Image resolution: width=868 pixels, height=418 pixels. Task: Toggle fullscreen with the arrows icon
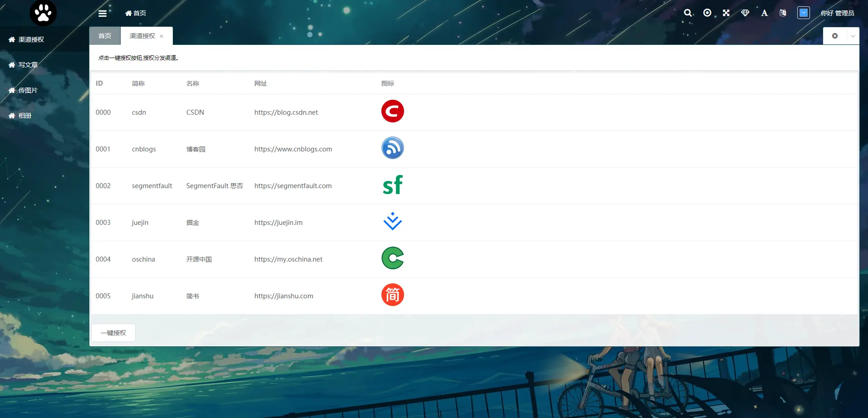(x=726, y=13)
